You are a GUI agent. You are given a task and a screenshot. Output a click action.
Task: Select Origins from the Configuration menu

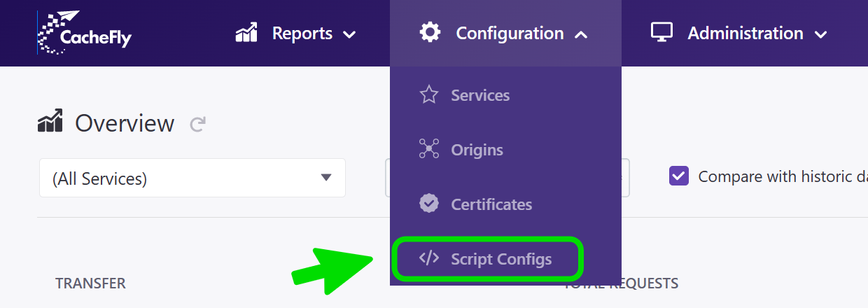[x=477, y=150]
